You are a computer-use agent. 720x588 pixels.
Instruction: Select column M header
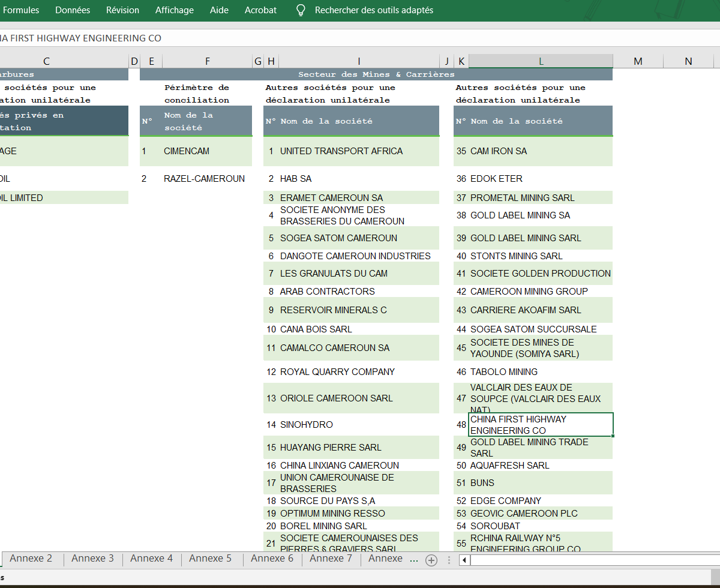(x=638, y=61)
